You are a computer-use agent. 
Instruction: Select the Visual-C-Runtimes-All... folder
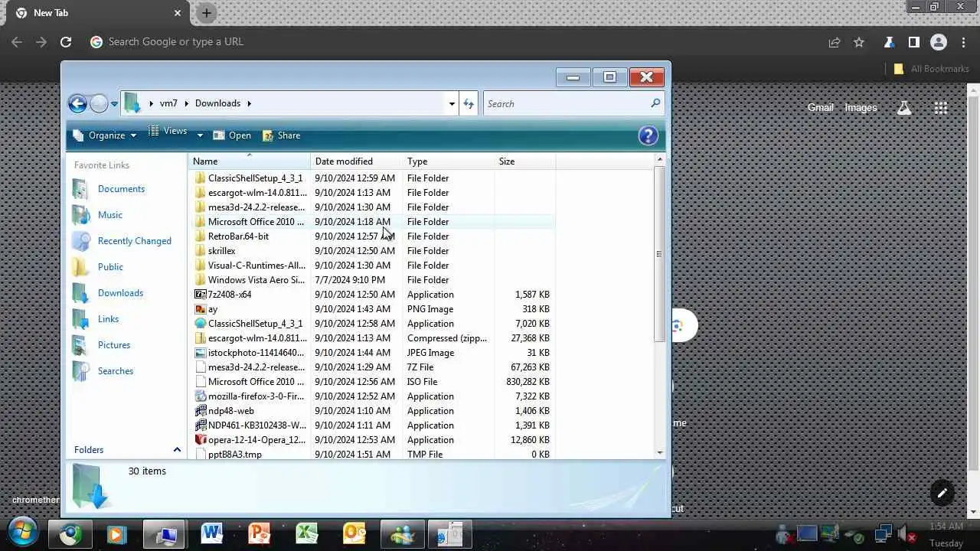[256, 266]
